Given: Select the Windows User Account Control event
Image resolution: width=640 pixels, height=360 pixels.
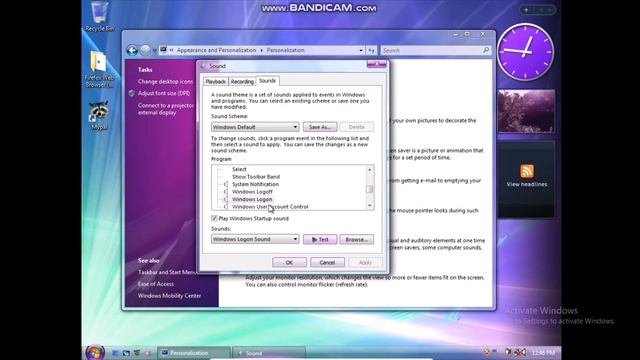Looking at the screenshot, I should click(x=270, y=207).
